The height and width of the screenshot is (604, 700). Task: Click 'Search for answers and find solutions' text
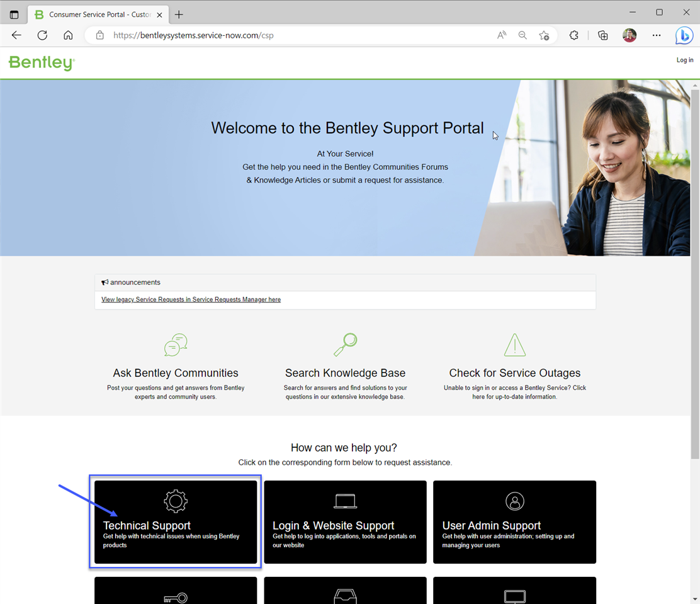pyautogui.click(x=345, y=392)
